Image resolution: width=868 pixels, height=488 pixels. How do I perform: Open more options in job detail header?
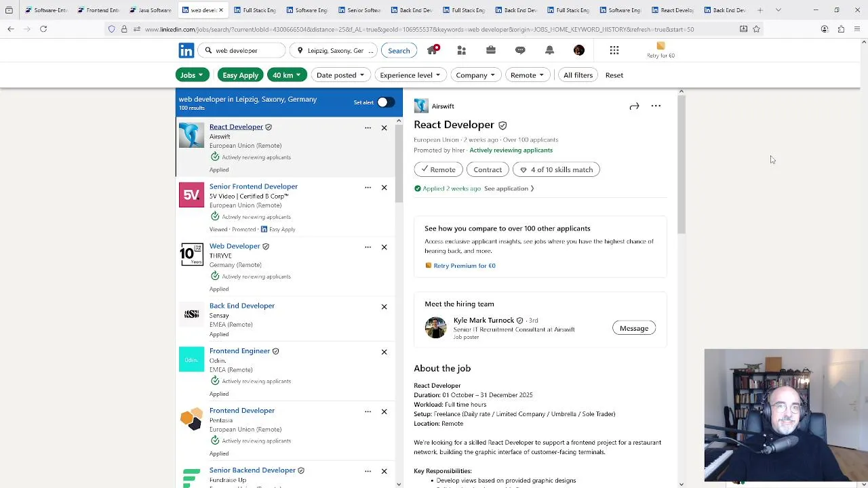coord(656,106)
